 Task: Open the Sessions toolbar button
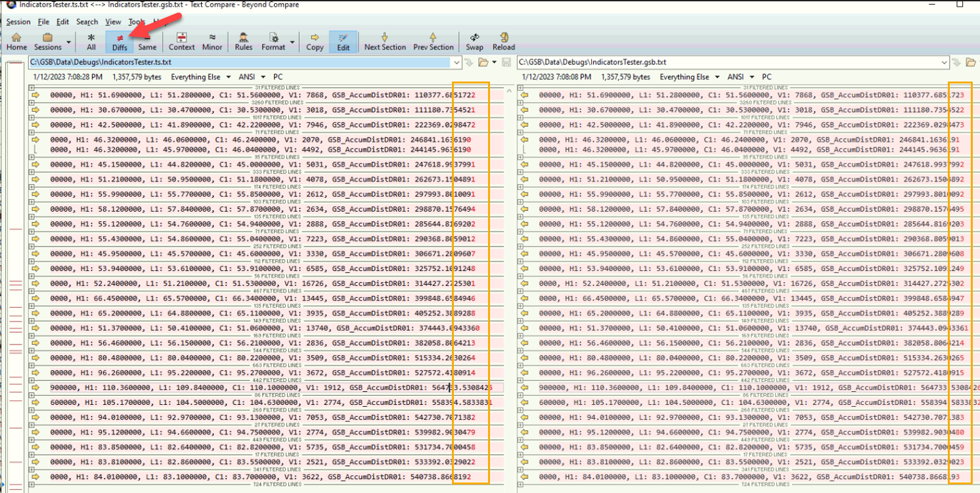click(47, 41)
